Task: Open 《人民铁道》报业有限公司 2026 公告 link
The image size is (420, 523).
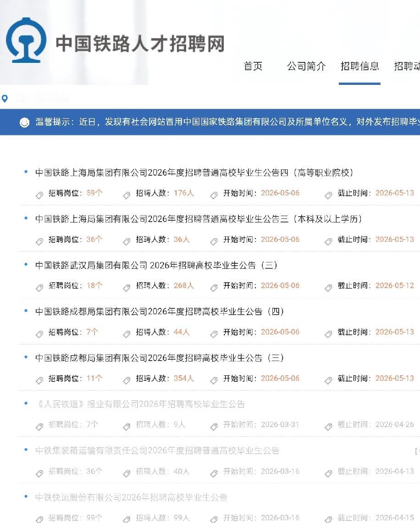Action: (x=140, y=404)
